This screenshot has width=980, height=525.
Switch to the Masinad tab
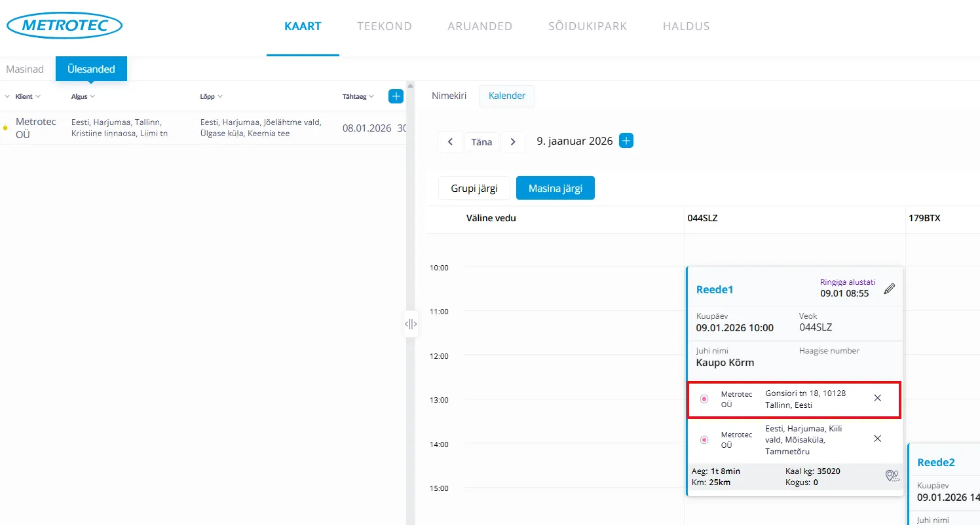coord(25,69)
